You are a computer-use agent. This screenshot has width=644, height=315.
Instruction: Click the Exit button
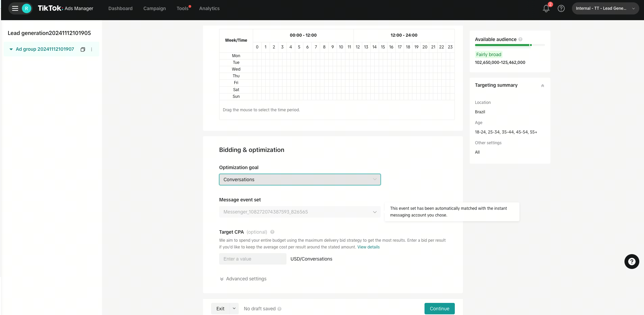pyautogui.click(x=221, y=309)
